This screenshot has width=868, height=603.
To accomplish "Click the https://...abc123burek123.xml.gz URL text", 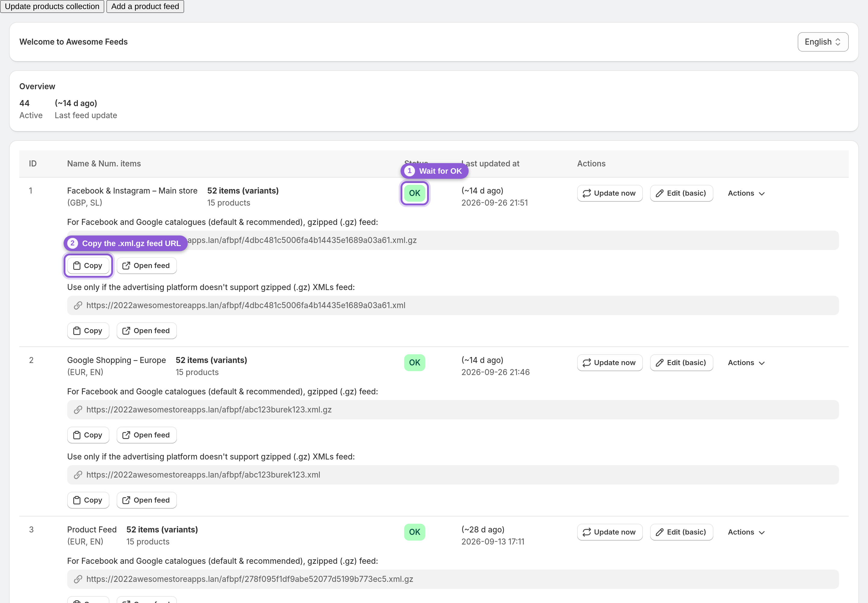I will [x=209, y=410].
